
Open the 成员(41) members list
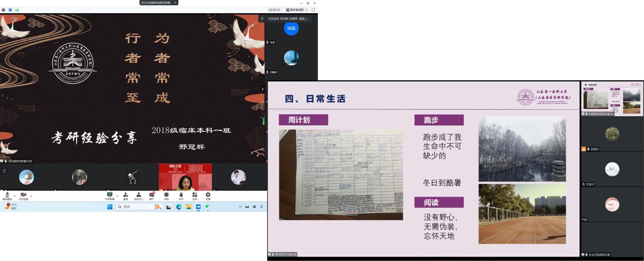click(x=138, y=196)
